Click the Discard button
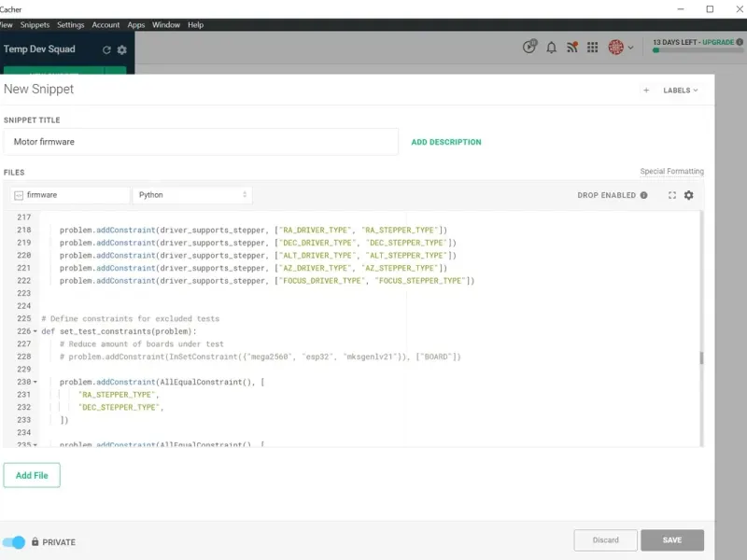 pos(605,540)
